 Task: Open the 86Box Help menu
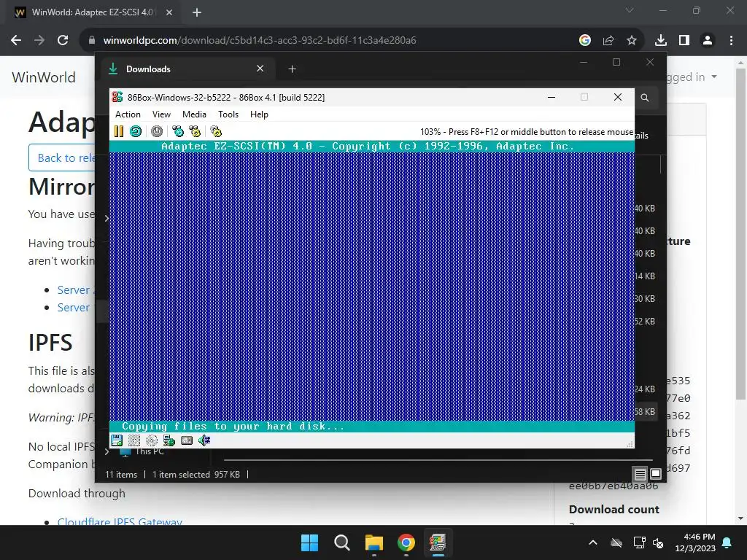259,114
